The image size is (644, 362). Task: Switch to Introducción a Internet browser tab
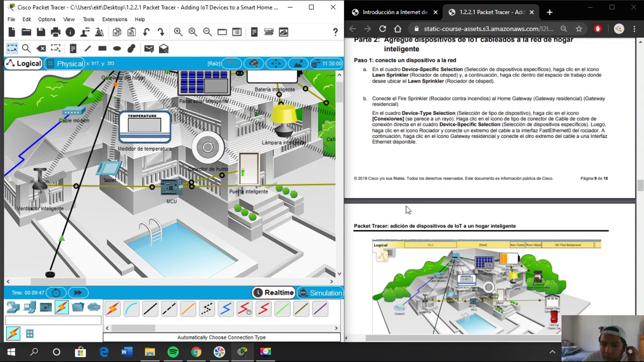pos(394,12)
